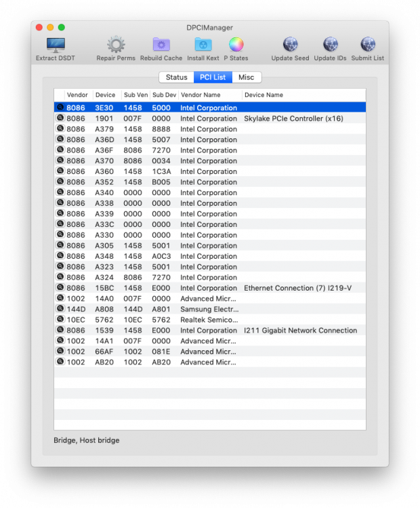
Task: Click the Update Seed globe icon
Action: coord(290,45)
